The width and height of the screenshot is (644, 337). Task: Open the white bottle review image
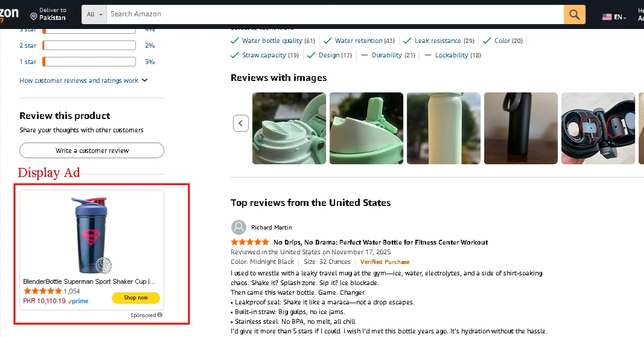(444, 128)
